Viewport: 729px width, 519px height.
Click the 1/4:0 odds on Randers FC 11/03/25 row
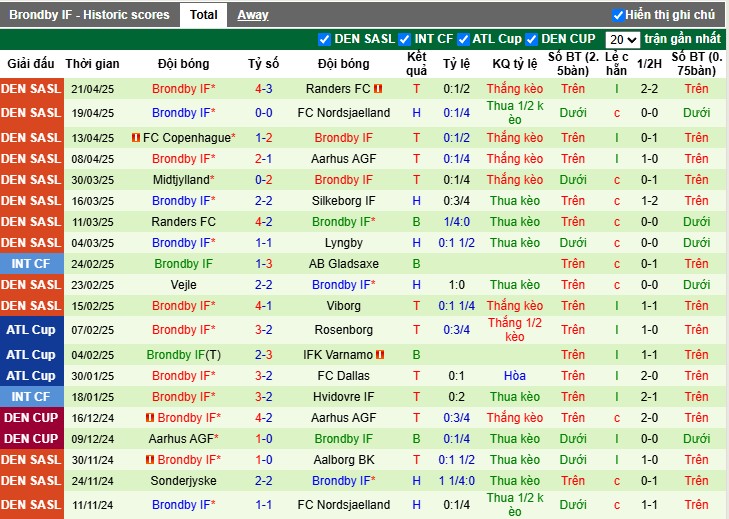457,222
